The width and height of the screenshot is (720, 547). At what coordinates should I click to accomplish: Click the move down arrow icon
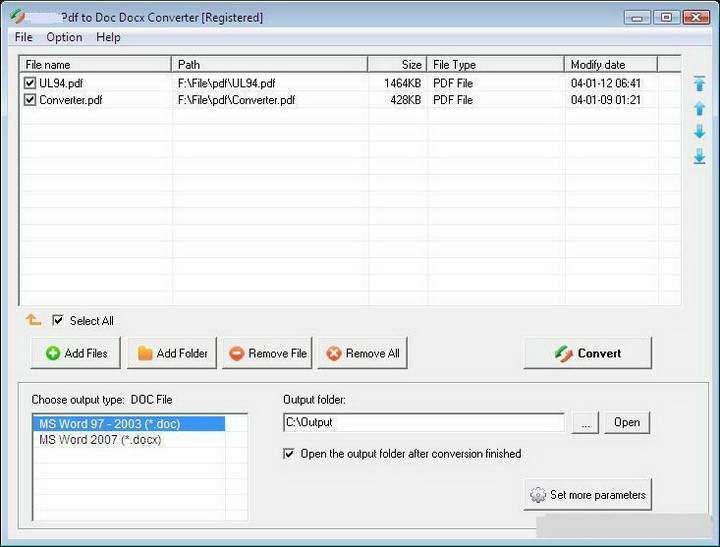699,131
